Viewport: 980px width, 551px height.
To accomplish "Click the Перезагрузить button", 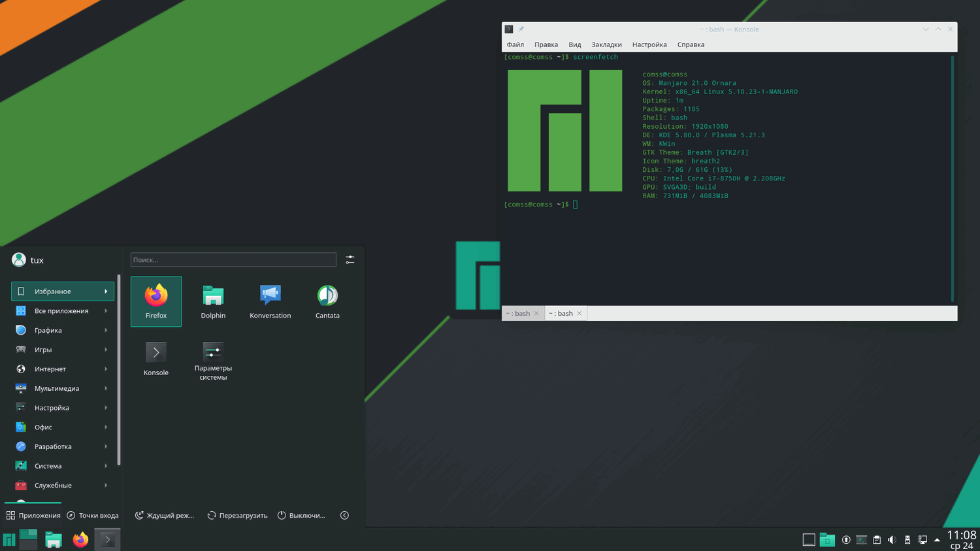I will pos(237,516).
